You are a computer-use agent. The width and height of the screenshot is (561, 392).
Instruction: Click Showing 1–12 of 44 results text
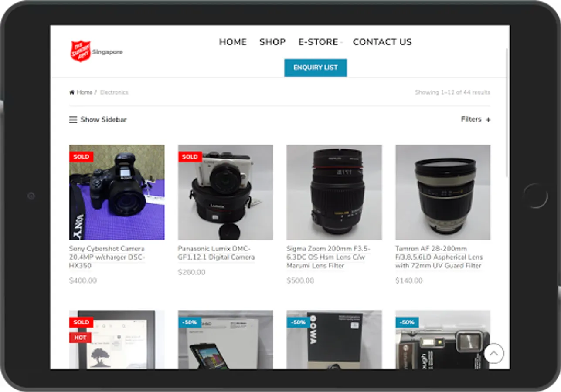pyautogui.click(x=452, y=92)
